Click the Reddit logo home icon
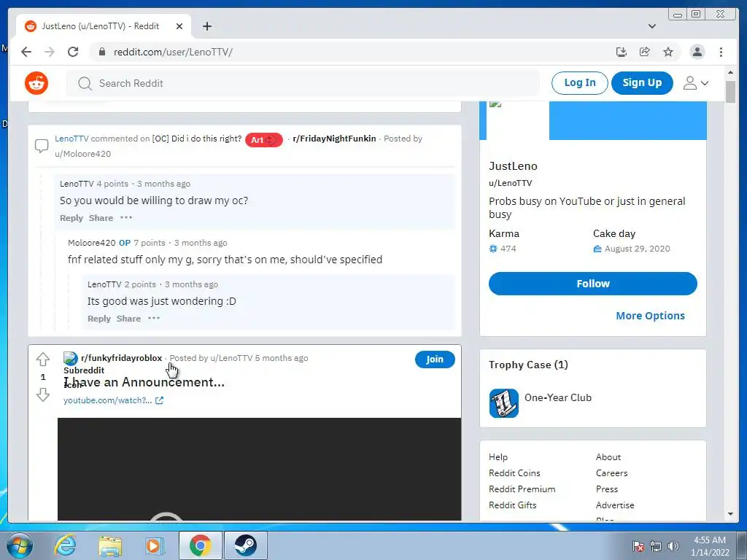Image resolution: width=747 pixels, height=560 pixels. pyautogui.click(x=36, y=83)
